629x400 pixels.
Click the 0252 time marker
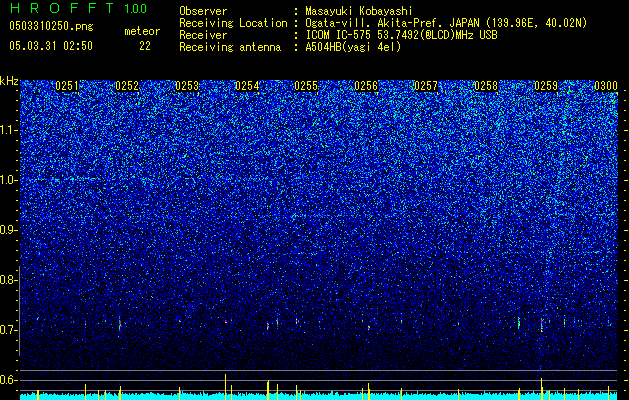click(127, 86)
